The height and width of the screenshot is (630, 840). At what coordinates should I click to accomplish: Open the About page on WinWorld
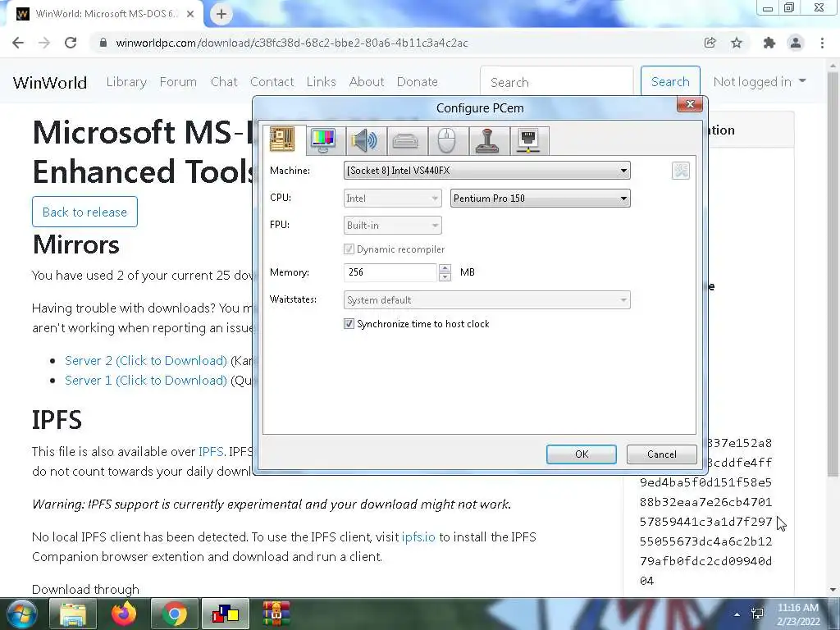tap(367, 82)
